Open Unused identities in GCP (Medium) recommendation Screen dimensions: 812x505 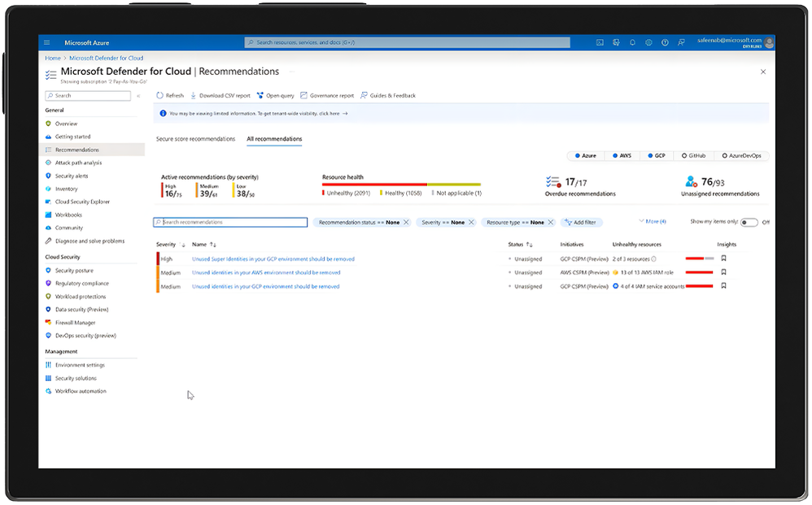(266, 286)
